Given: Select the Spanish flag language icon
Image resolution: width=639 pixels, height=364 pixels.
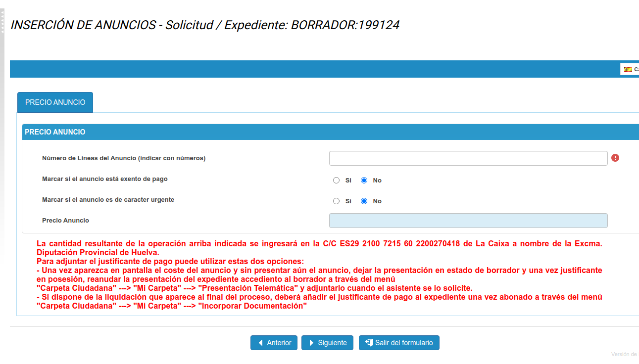Looking at the screenshot, I should [x=628, y=69].
